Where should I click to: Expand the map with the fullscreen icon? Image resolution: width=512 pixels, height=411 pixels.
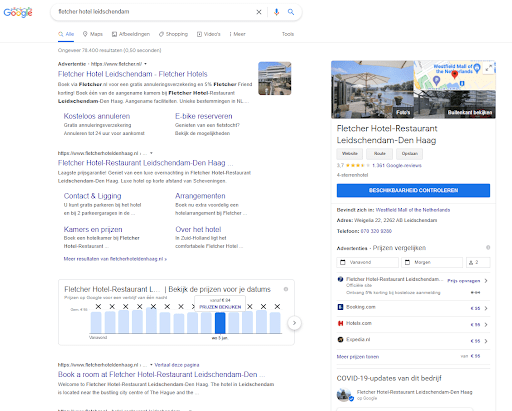pyautogui.click(x=489, y=69)
